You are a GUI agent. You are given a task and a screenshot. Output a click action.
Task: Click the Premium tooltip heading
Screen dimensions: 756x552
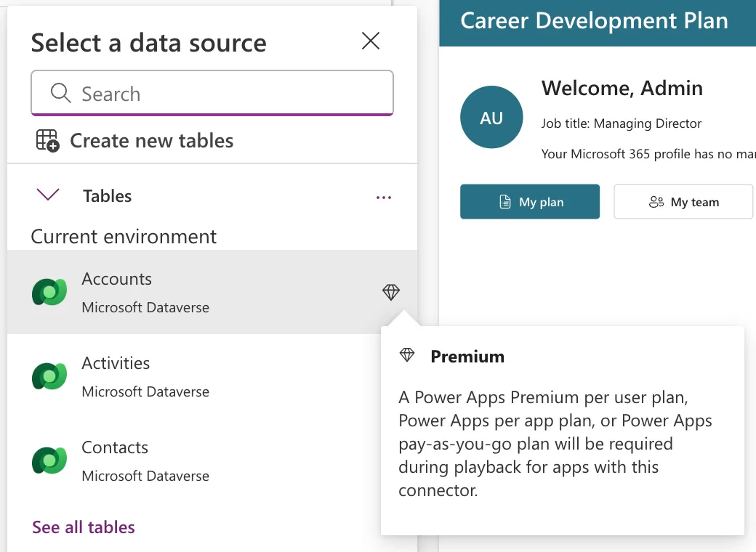point(467,357)
